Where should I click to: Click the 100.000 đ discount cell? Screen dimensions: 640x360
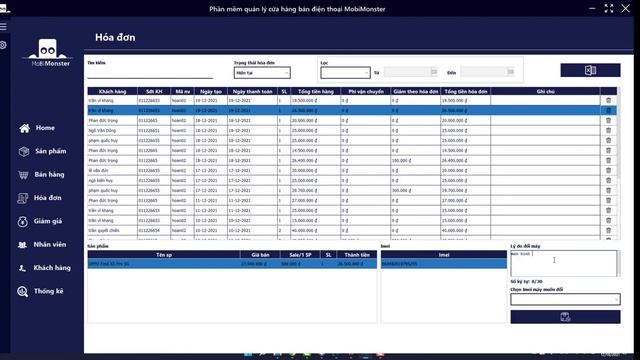pyautogui.click(x=416, y=160)
